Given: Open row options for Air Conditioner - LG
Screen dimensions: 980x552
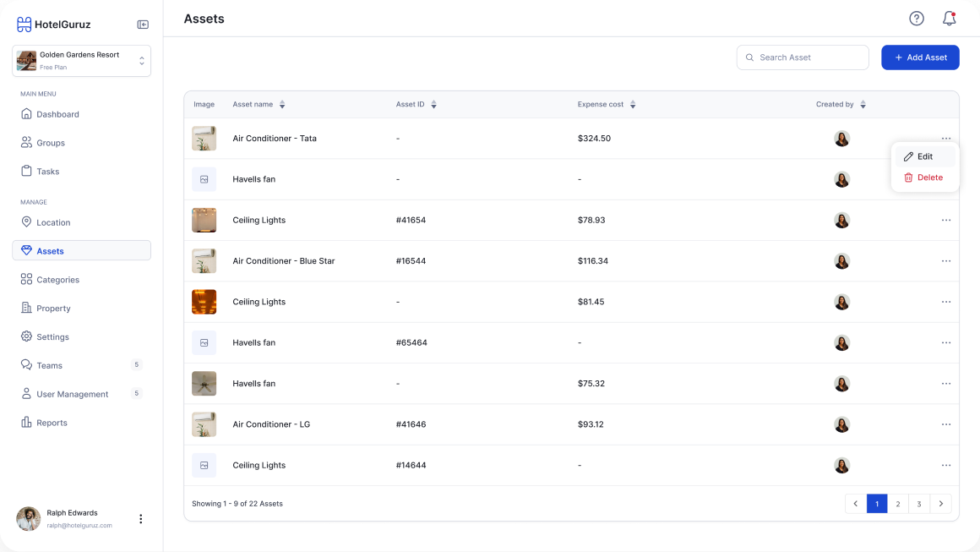Looking at the screenshot, I should point(945,424).
